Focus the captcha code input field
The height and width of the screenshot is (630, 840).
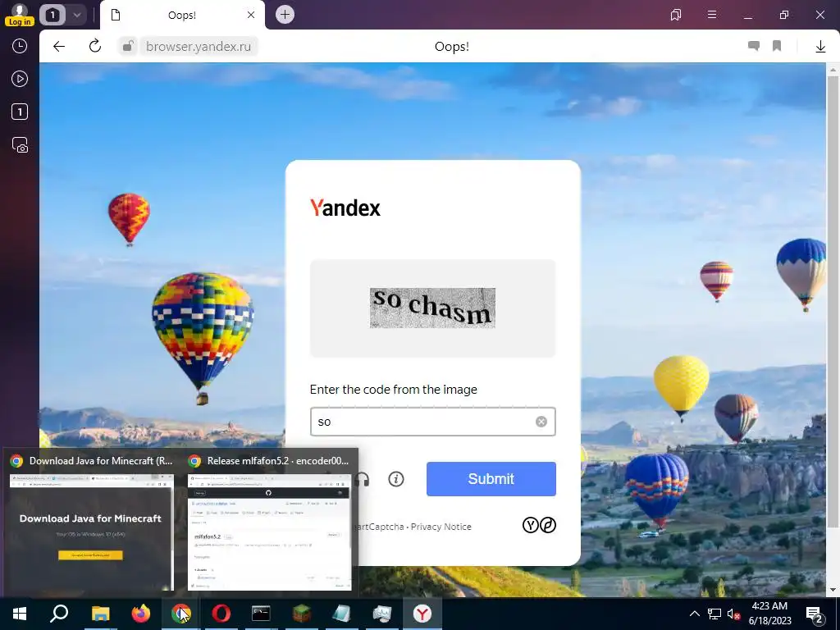(432, 422)
